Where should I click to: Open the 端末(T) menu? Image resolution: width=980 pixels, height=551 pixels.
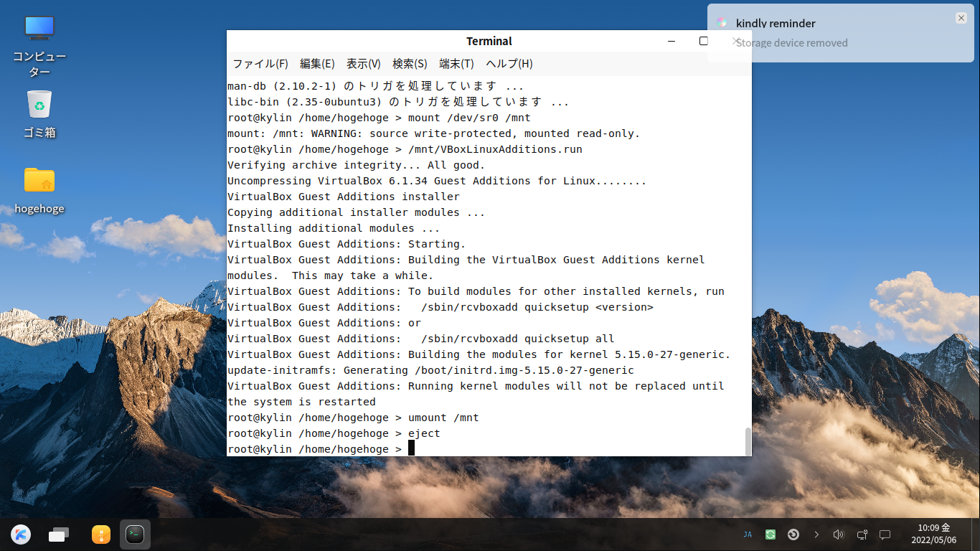456,64
